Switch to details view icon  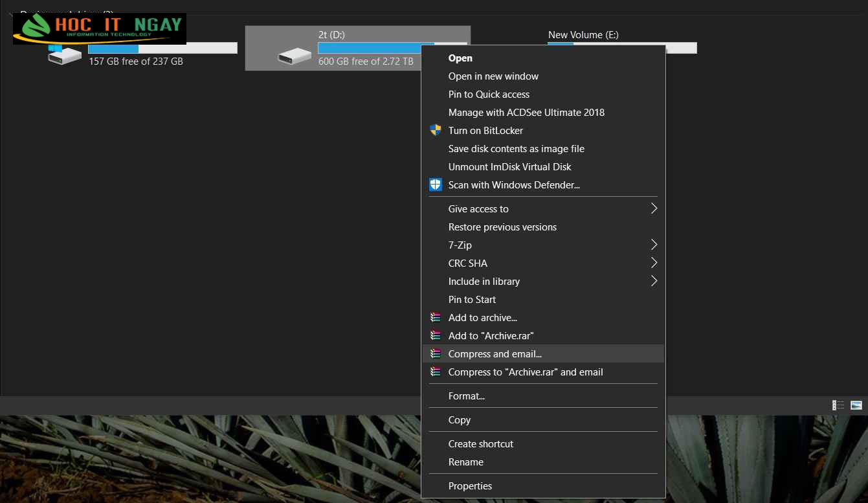838,405
